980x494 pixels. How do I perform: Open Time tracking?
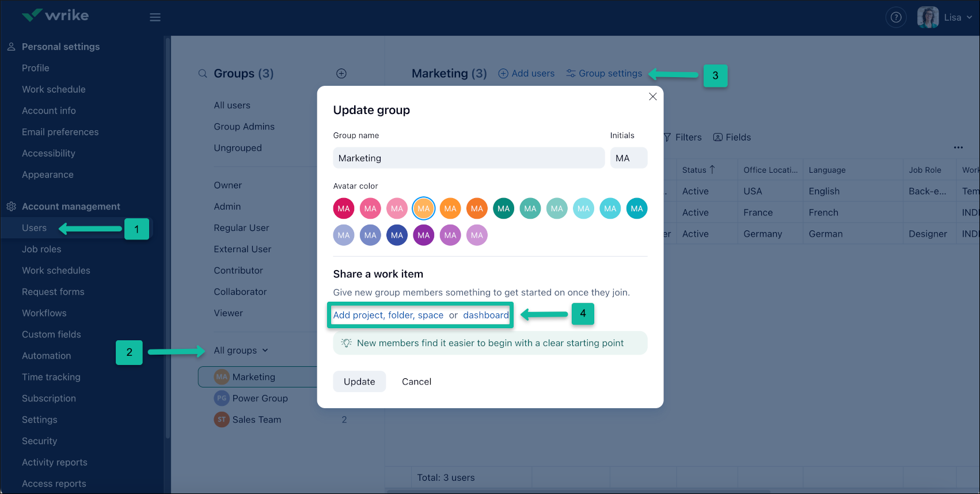pos(51,377)
